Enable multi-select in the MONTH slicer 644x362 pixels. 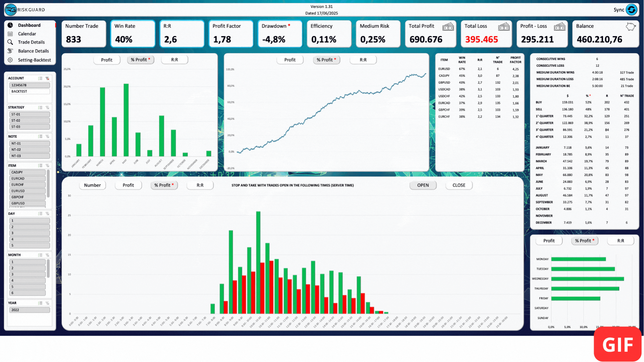[40, 255]
